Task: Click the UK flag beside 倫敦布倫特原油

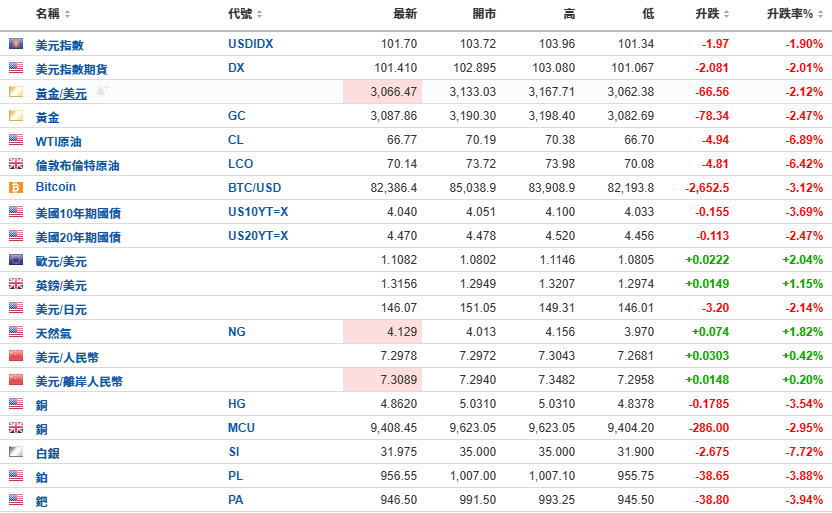Action: point(16,163)
